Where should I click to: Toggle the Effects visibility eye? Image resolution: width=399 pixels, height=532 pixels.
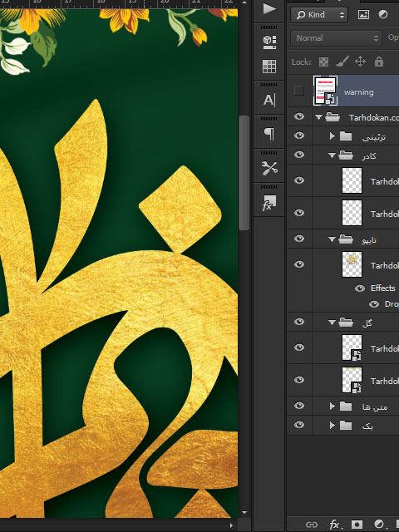tap(360, 288)
